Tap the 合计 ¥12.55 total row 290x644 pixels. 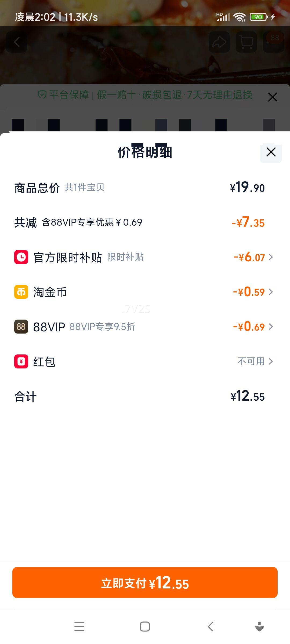tap(145, 396)
